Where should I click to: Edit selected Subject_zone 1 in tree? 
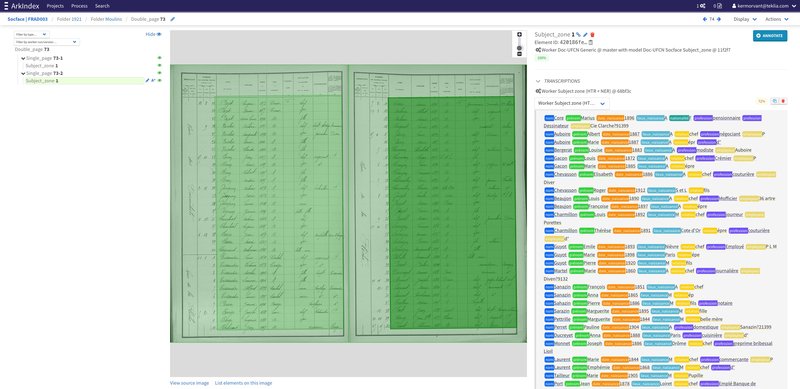147,81
